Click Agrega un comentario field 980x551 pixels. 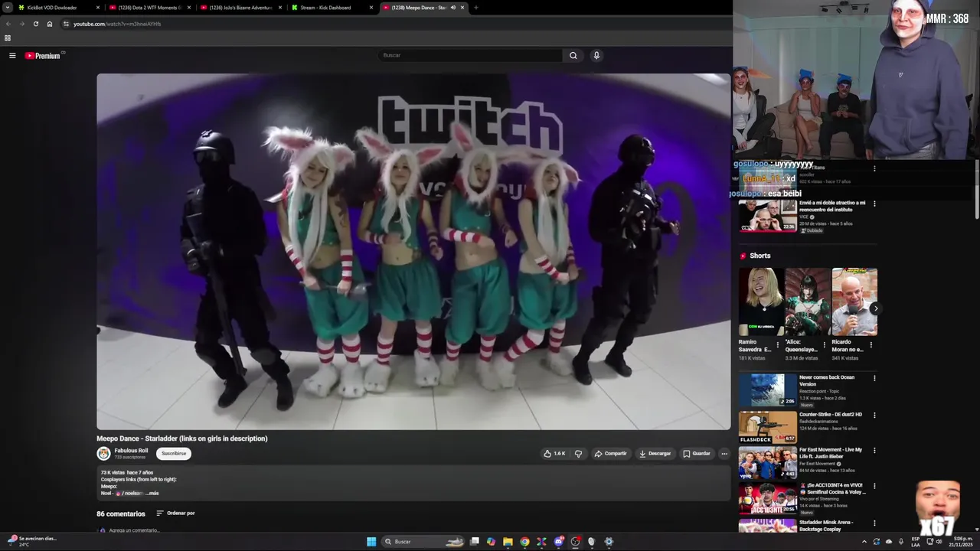[x=134, y=530]
